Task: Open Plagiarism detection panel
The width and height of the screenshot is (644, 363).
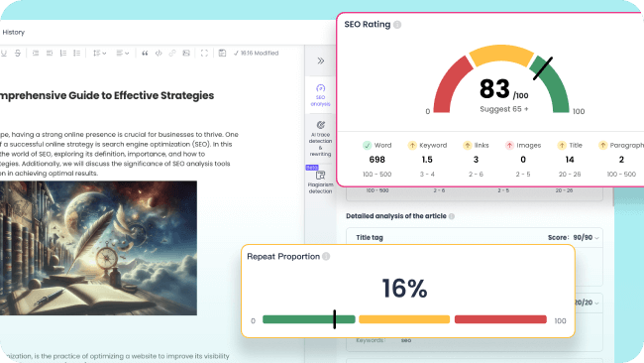Action: tap(320, 181)
